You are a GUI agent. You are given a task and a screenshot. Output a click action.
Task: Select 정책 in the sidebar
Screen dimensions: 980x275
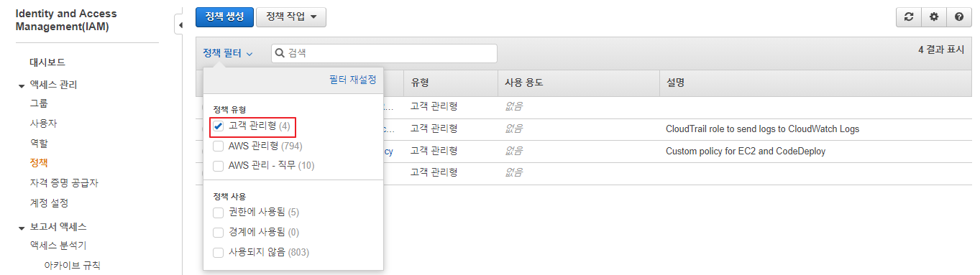(39, 163)
